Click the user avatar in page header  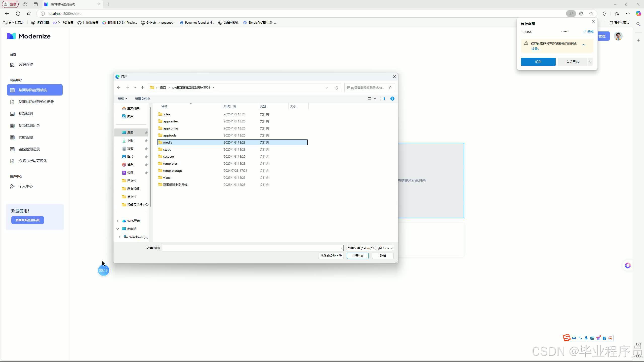(x=618, y=36)
